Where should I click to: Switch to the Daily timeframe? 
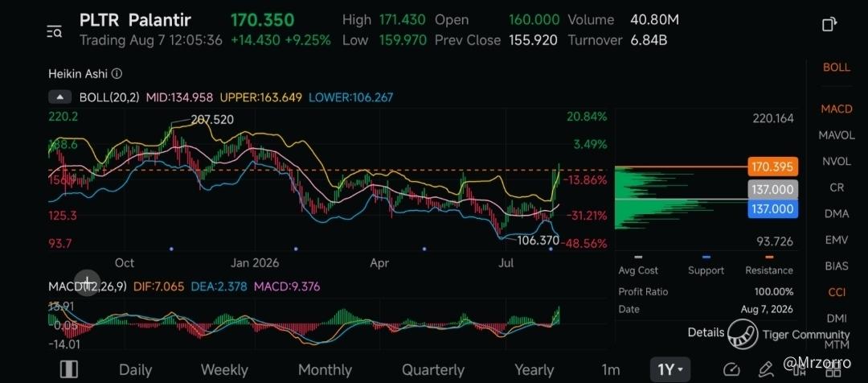(x=135, y=369)
